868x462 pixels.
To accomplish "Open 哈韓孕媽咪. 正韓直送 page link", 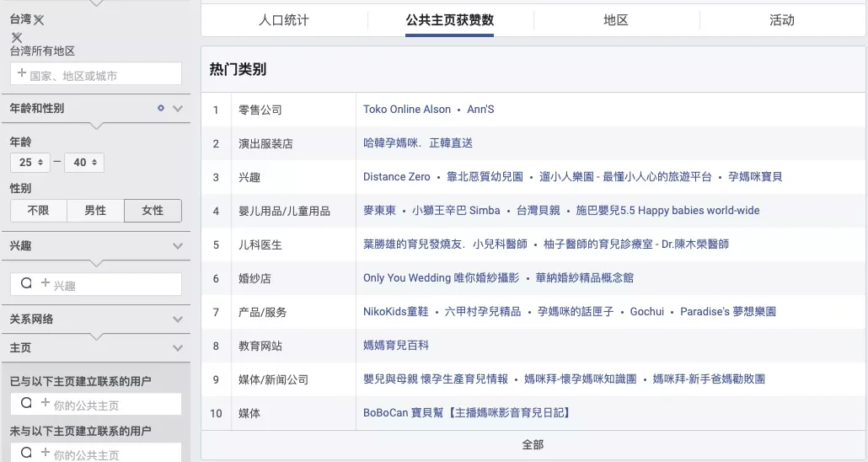I will click(418, 143).
